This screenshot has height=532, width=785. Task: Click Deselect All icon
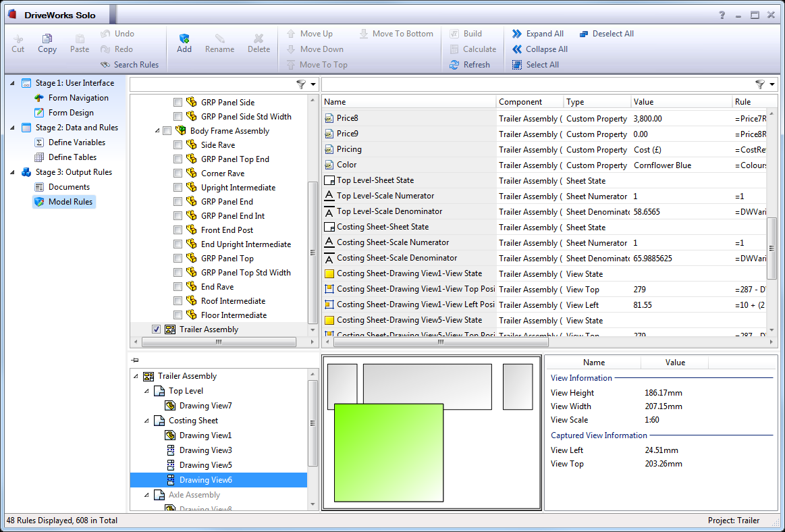[x=584, y=34]
